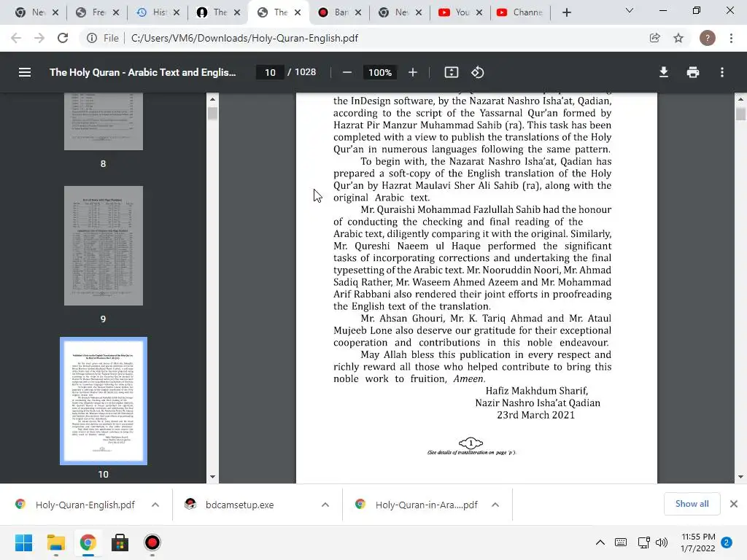Click the address bar with Holy-Quran-English.pdf path
747x560 pixels.
tap(244, 38)
